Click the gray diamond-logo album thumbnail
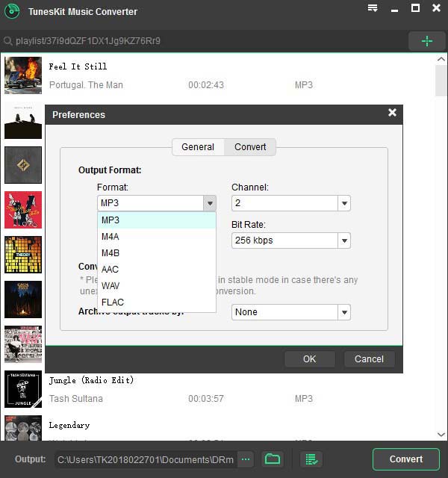 coord(23,165)
